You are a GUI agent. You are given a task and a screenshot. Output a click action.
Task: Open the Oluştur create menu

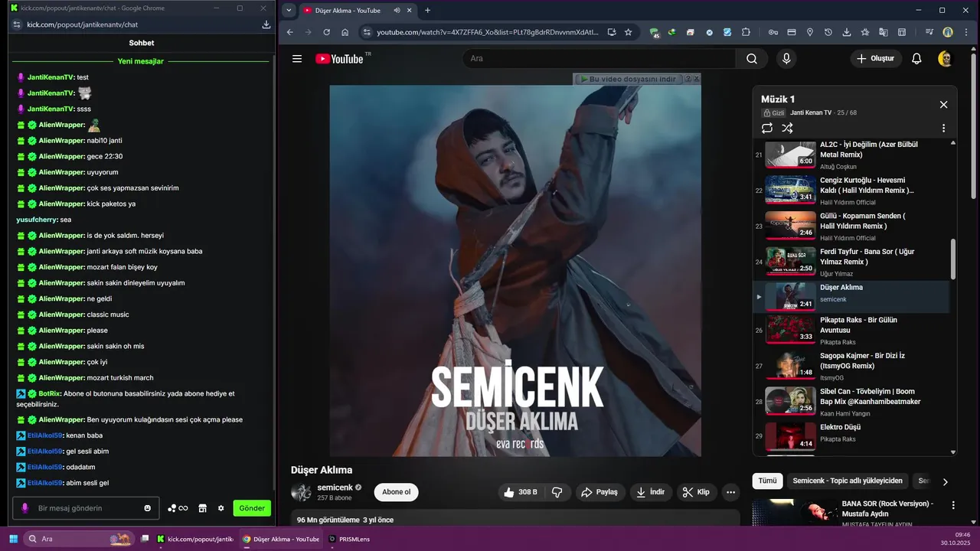tap(875, 58)
